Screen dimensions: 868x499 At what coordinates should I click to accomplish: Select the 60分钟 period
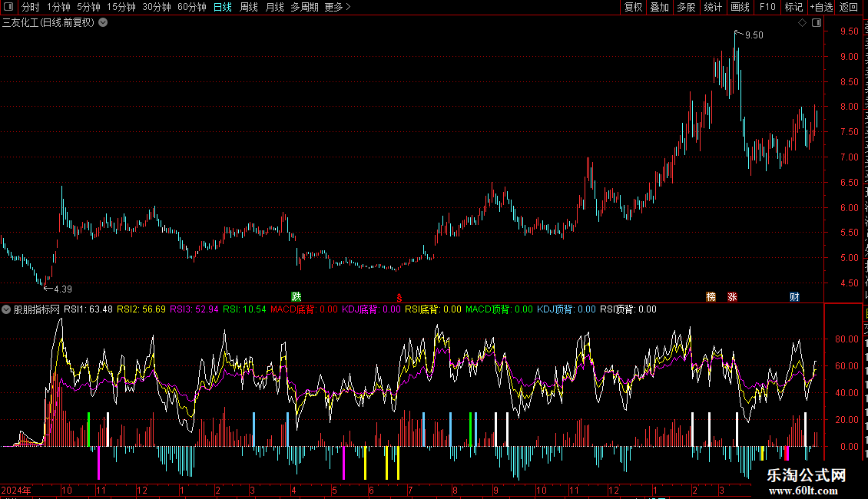[x=192, y=7]
